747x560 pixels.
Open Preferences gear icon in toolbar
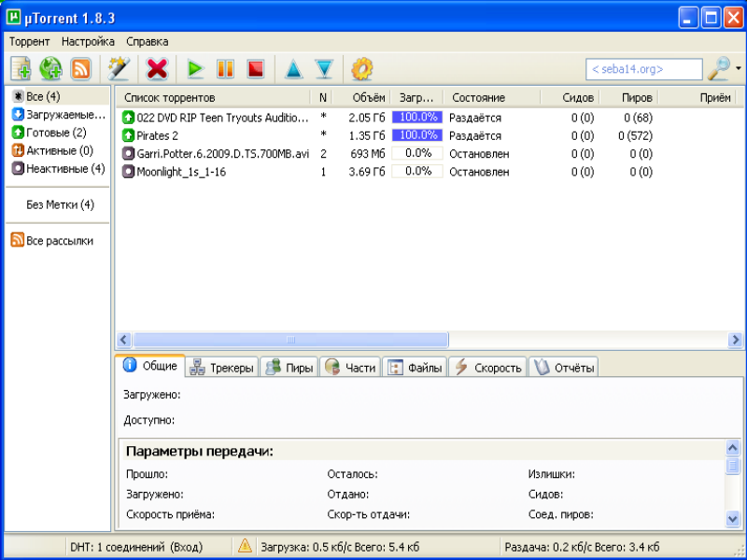[x=362, y=69]
